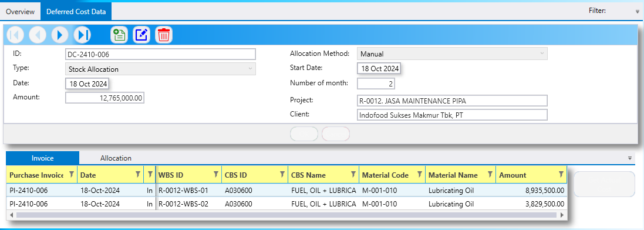Filter the Material Code column
644x230 pixels.
(x=420, y=175)
